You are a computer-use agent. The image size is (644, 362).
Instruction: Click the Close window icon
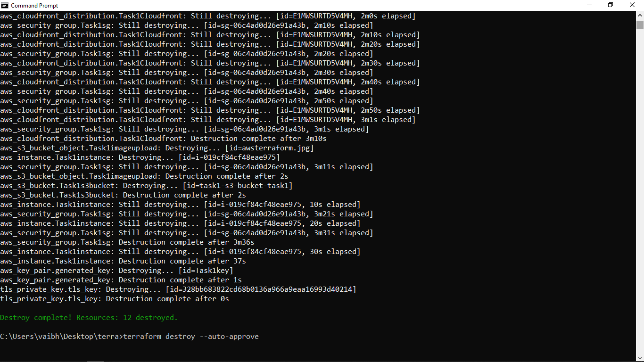(x=633, y=5)
